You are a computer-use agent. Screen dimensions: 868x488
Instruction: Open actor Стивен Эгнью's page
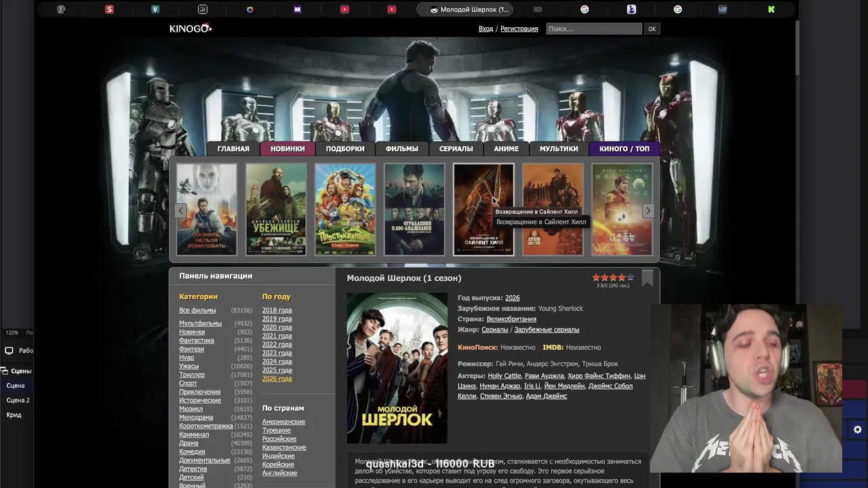[x=501, y=396]
